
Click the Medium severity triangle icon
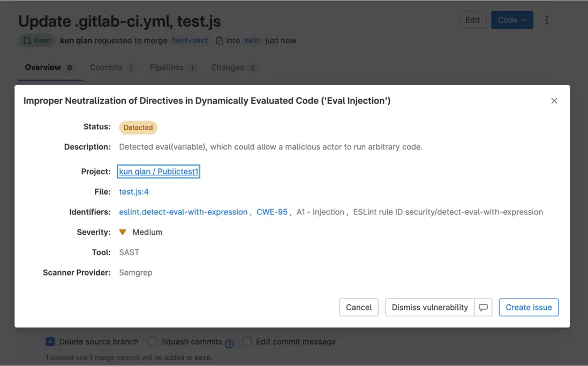pyautogui.click(x=123, y=232)
